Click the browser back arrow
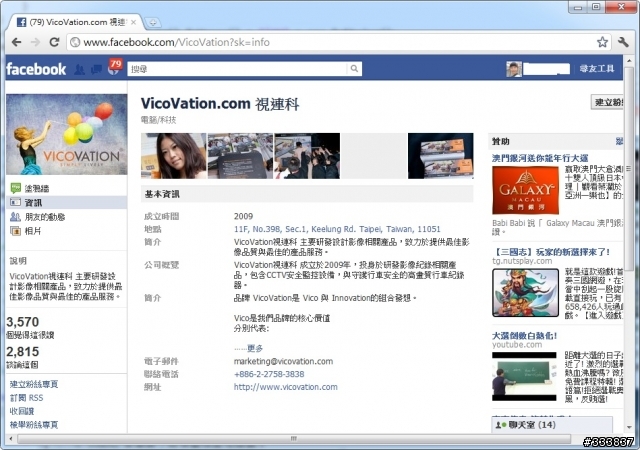Image resolution: width=640 pixels, height=450 pixels. pyautogui.click(x=16, y=42)
